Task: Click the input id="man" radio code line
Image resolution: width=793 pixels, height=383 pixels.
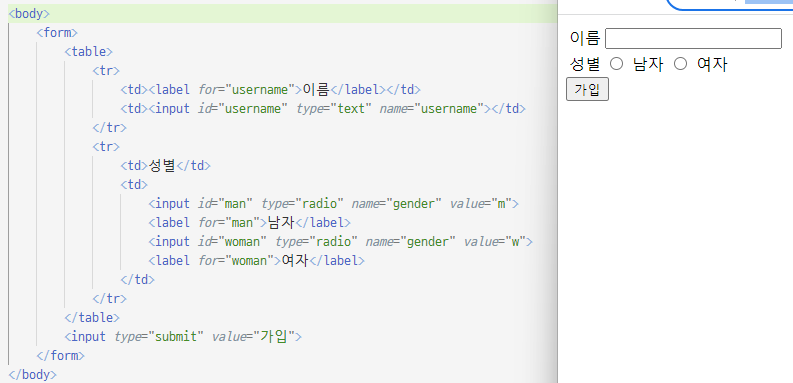Action: (334, 204)
